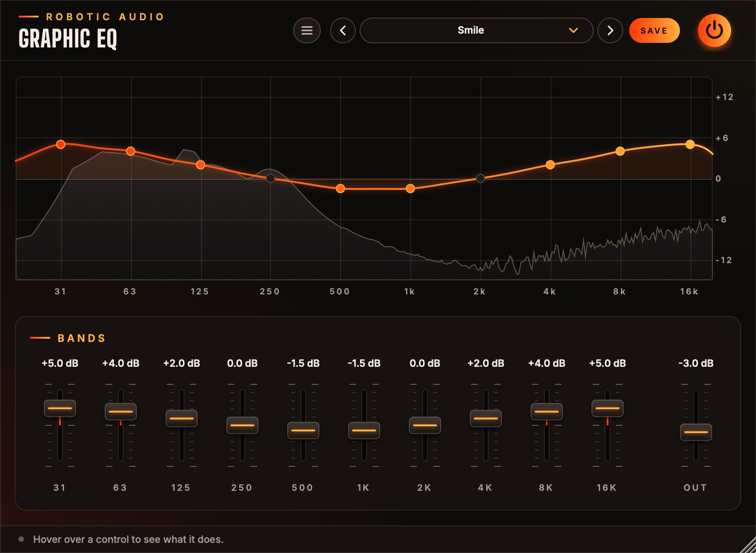Click the resize grip in window corner
The height and width of the screenshot is (553, 756).
point(748,545)
